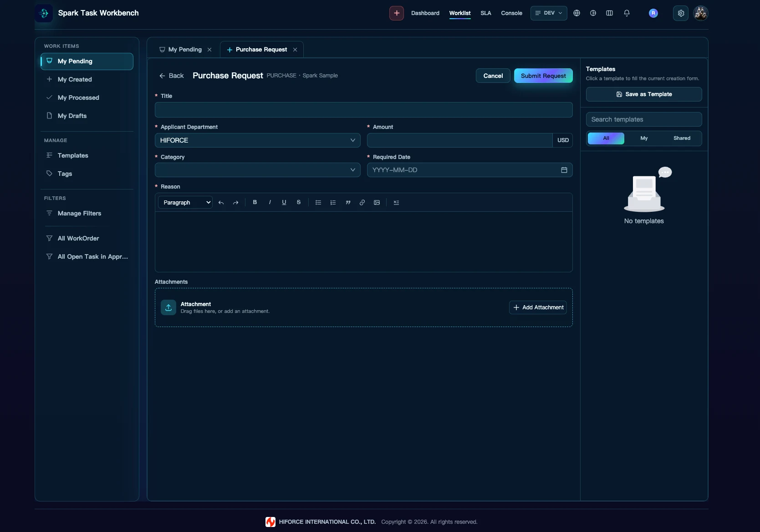Open the Paragraph style dropdown
Screen dimensions: 760x532
185,203
